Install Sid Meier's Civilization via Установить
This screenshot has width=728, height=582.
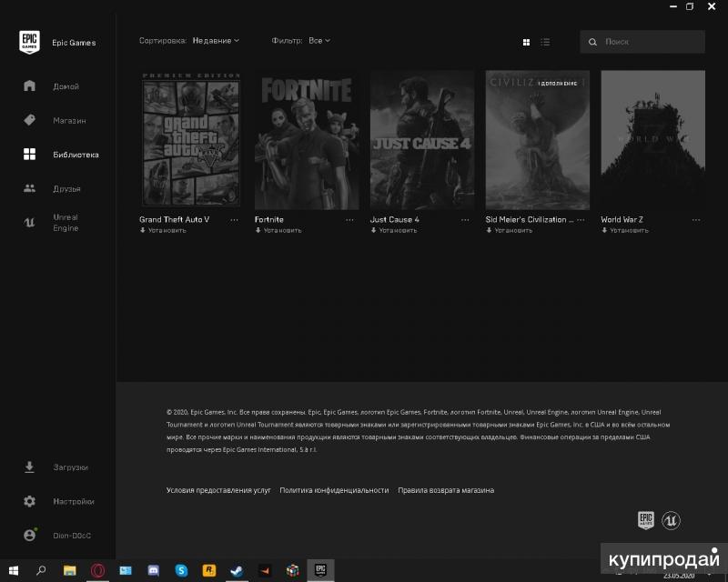click(510, 230)
